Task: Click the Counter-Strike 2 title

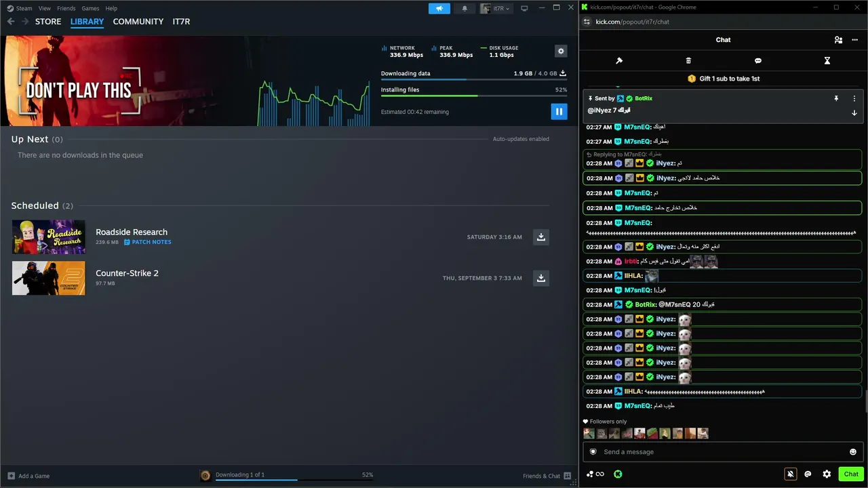Action: [127, 273]
